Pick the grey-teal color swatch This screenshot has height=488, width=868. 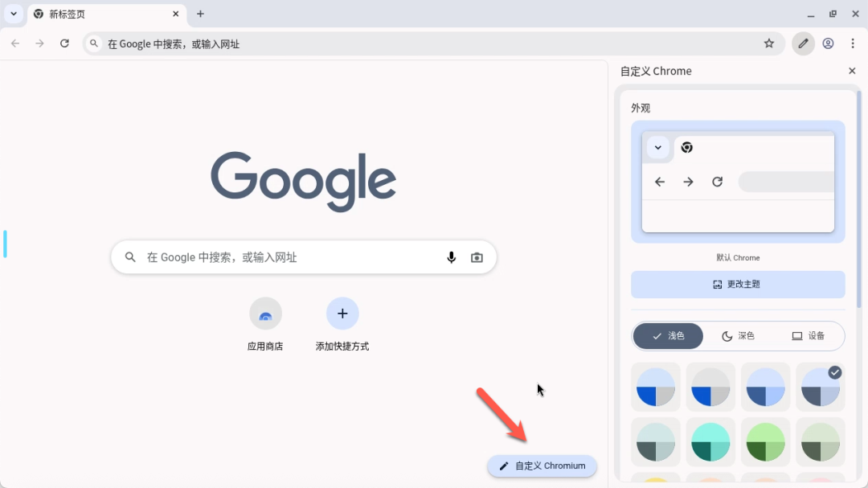(x=656, y=442)
